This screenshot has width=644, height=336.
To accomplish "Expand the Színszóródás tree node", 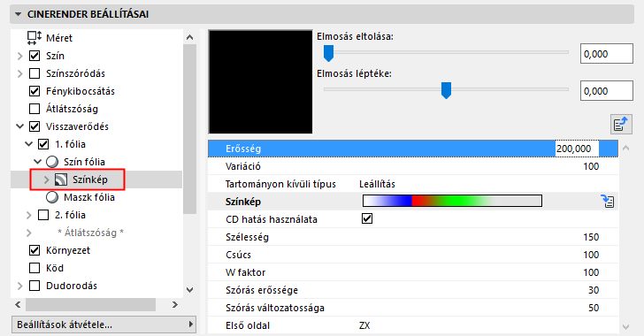I will pos(19,73).
